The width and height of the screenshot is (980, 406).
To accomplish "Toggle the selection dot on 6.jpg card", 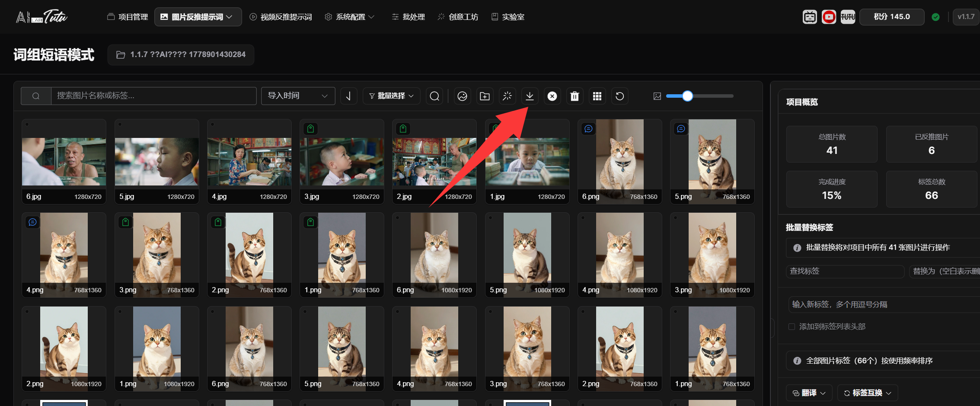I will (x=27, y=125).
